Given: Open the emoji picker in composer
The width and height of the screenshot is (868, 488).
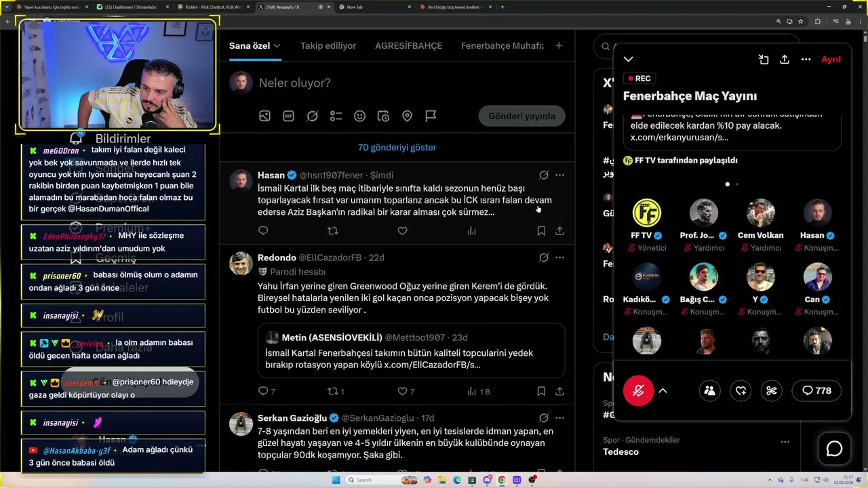Looking at the screenshot, I should (359, 116).
